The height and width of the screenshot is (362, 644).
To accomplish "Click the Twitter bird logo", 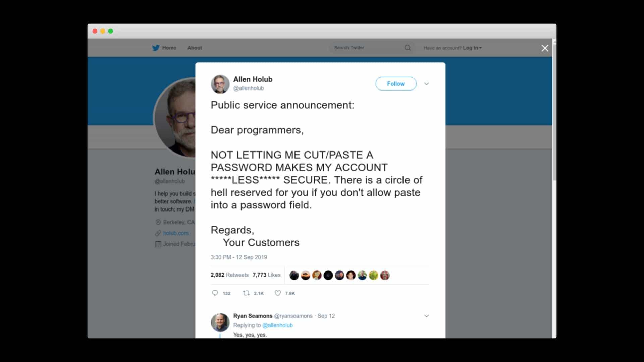I will [x=156, y=48].
